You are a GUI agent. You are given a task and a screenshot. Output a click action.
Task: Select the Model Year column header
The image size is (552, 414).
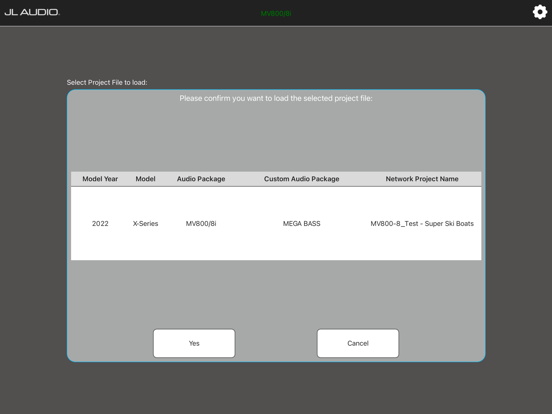tap(100, 179)
